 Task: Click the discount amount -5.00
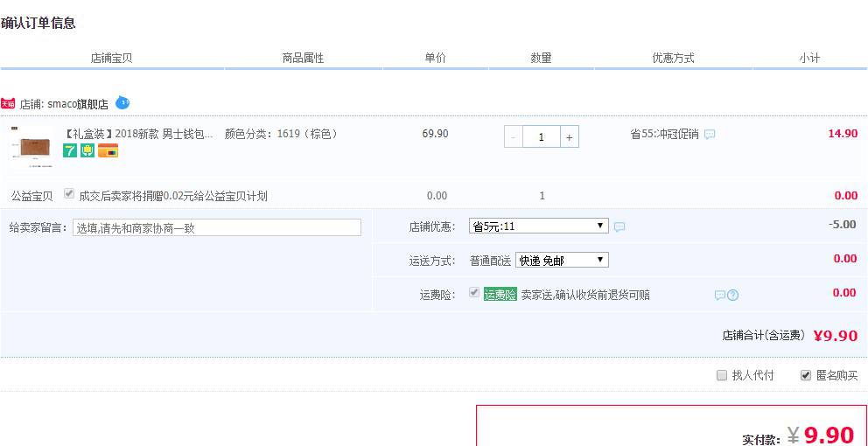[842, 225]
